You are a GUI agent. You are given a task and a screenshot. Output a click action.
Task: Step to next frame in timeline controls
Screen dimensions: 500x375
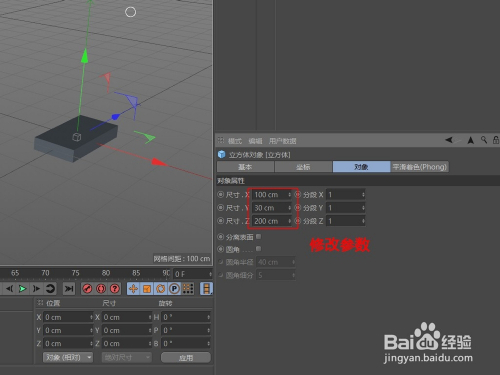coord(36,289)
